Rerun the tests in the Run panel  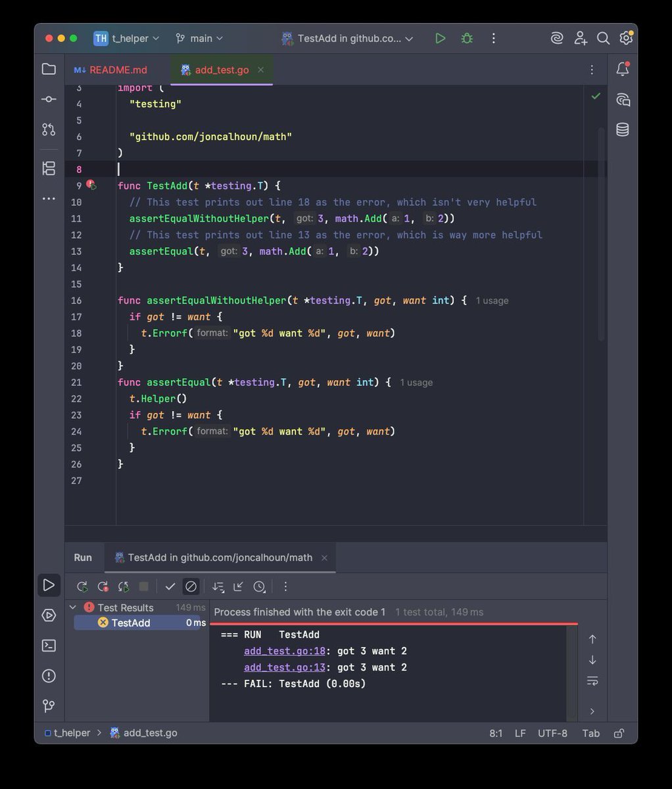click(82, 586)
